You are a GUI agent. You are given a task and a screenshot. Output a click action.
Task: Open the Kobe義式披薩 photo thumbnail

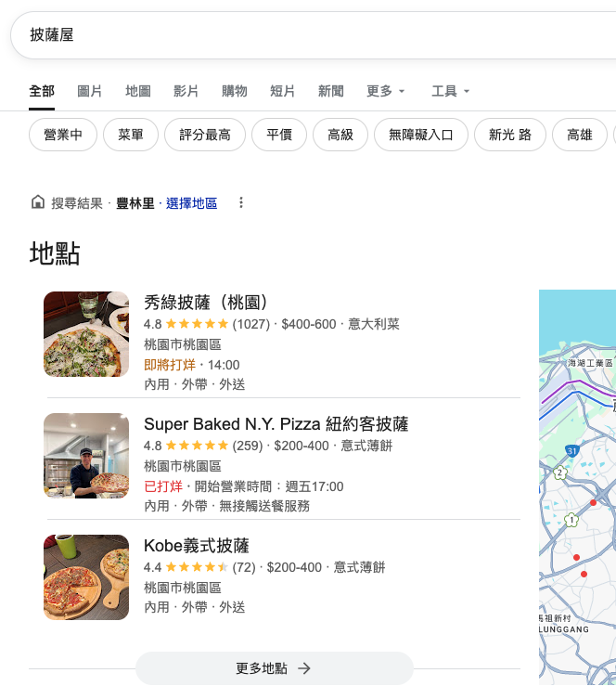click(x=86, y=577)
